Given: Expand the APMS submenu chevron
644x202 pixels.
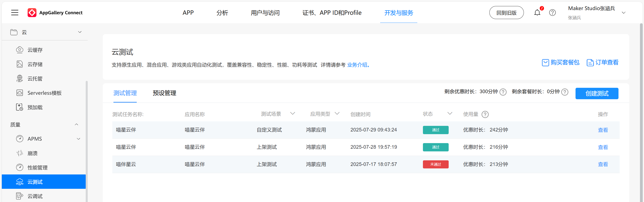Looking at the screenshot, I should 79,139.
